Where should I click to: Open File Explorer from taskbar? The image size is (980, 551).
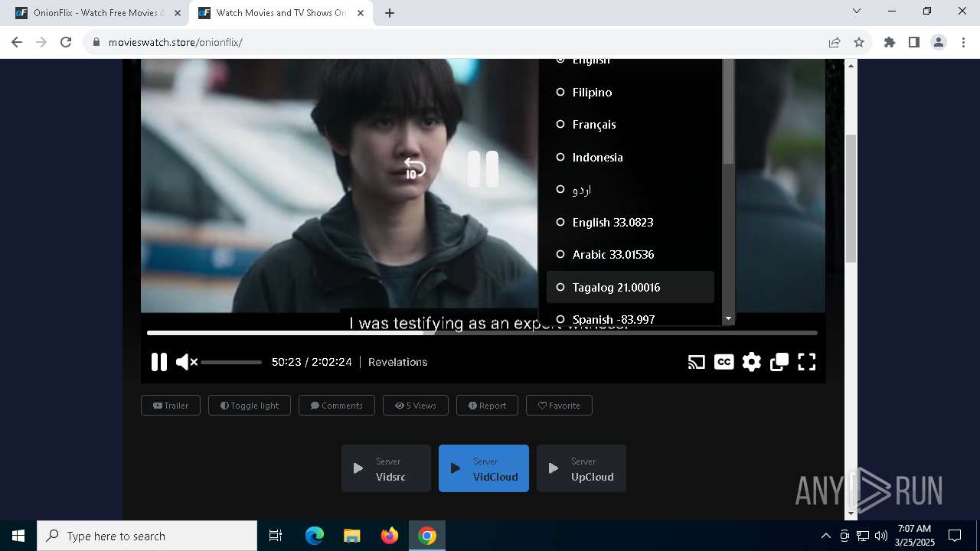[x=352, y=536]
